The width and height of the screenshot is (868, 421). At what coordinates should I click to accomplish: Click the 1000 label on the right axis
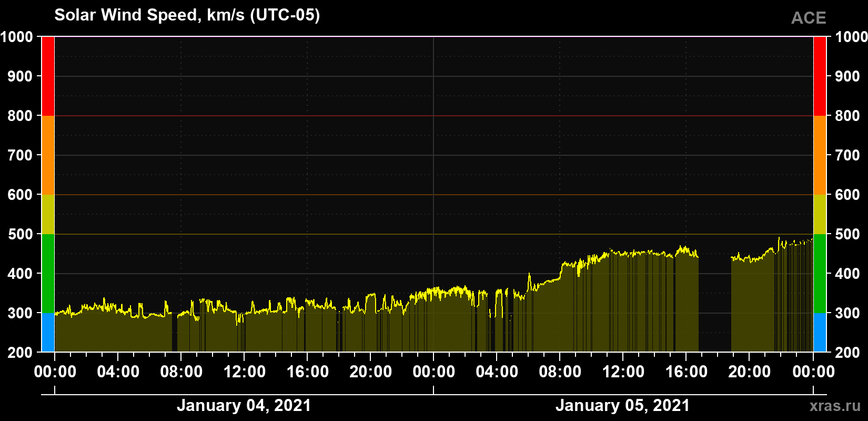(852, 37)
